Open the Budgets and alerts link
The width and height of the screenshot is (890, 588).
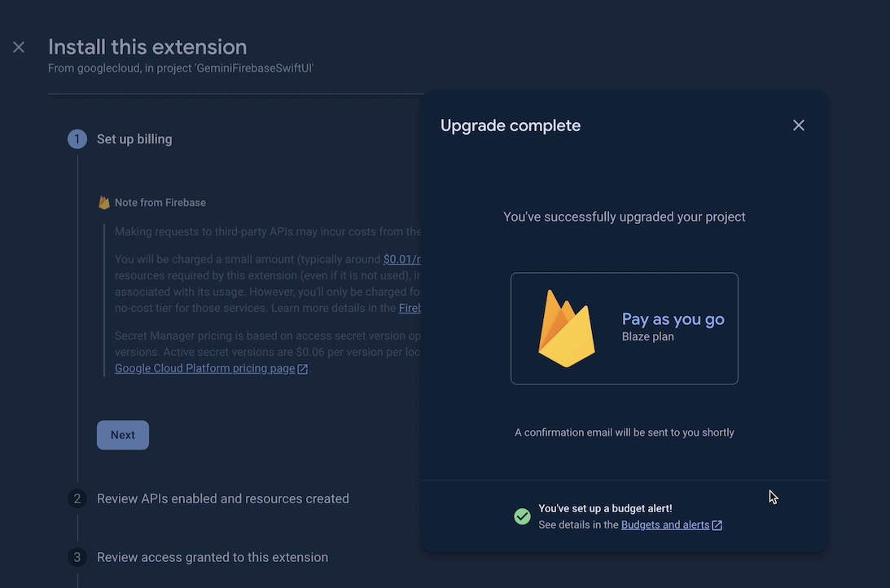coord(664,525)
